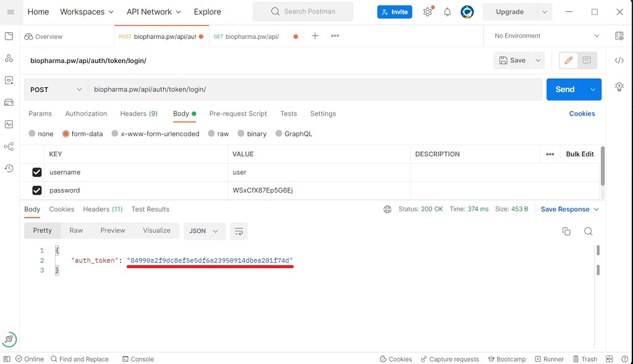
Task: Focus the Search Postman field
Action: (303, 12)
